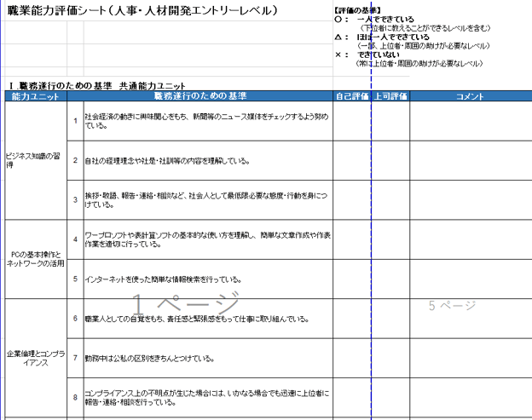The width and height of the screenshot is (532, 420).
Task: Select the 自己評価 header cell
Action: pos(352,96)
